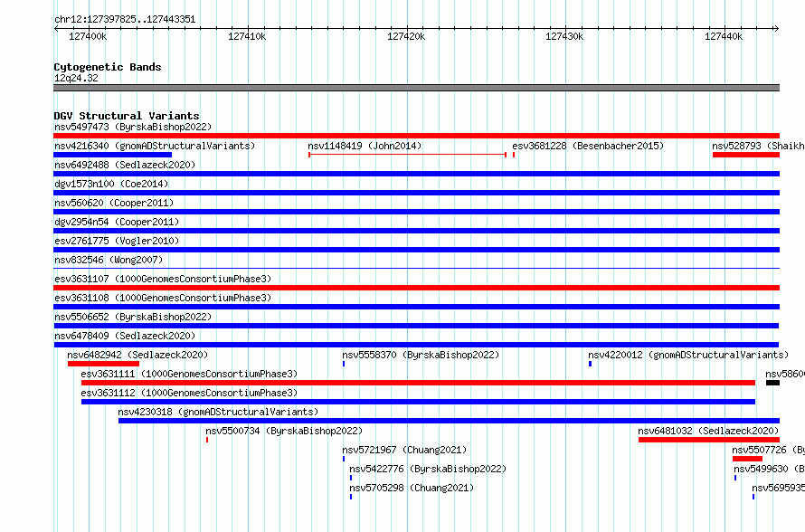Viewport: 805px width, 532px height.
Task: Open variant label nsv560620 (Cooper2011)
Action: point(114,203)
